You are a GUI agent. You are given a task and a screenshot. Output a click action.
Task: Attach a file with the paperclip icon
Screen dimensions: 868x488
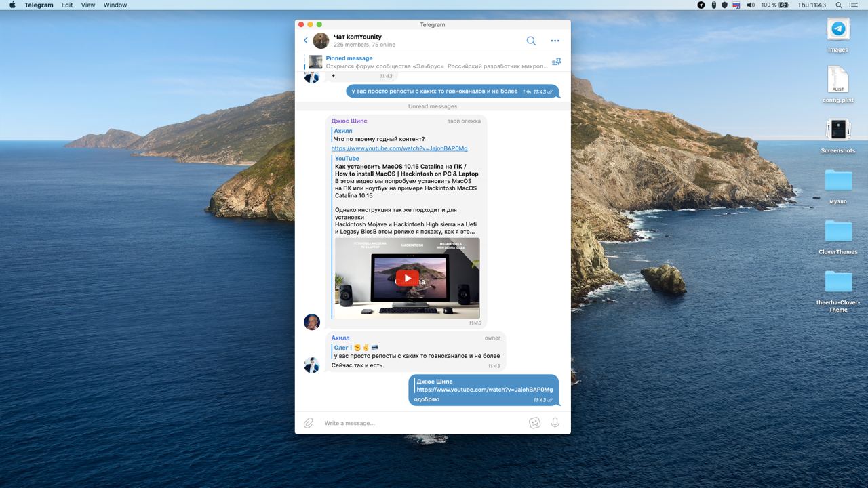click(x=309, y=423)
